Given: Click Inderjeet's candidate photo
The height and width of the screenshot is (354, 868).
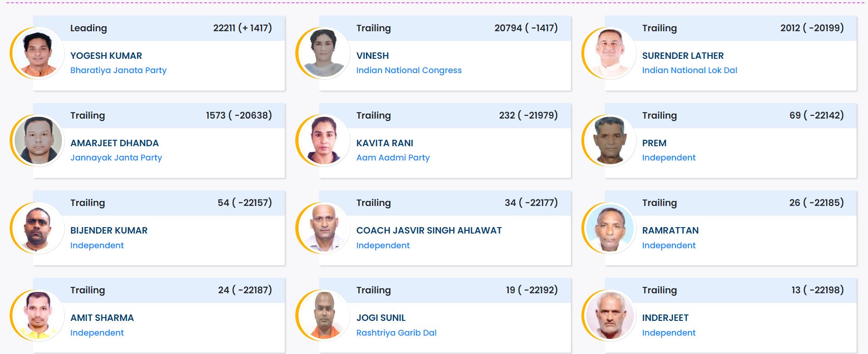Looking at the screenshot, I should pyautogui.click(x=610, y=315).
